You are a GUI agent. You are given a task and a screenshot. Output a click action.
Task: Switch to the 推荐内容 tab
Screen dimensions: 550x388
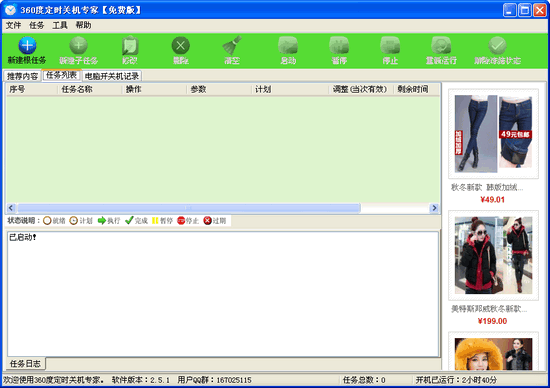tap(22, 76)
